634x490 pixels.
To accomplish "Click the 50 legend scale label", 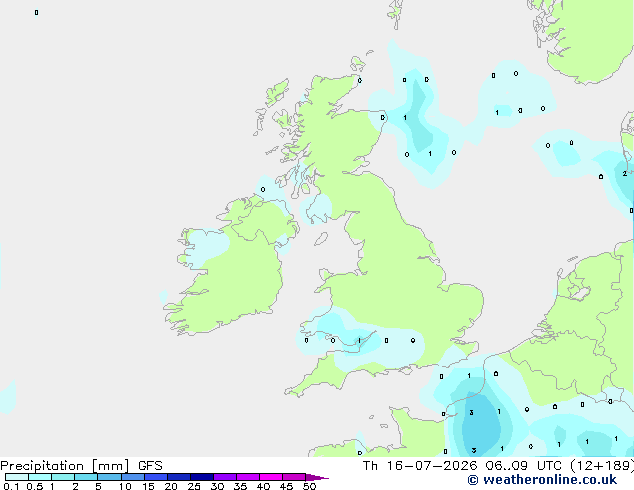I will coord(309,486).
